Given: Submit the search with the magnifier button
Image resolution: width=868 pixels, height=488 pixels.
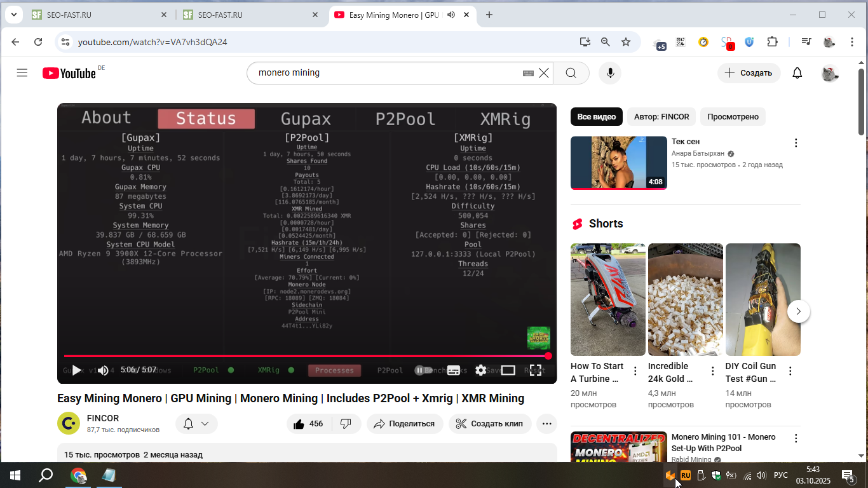Looking at the screenshot, I should [571, 73].
